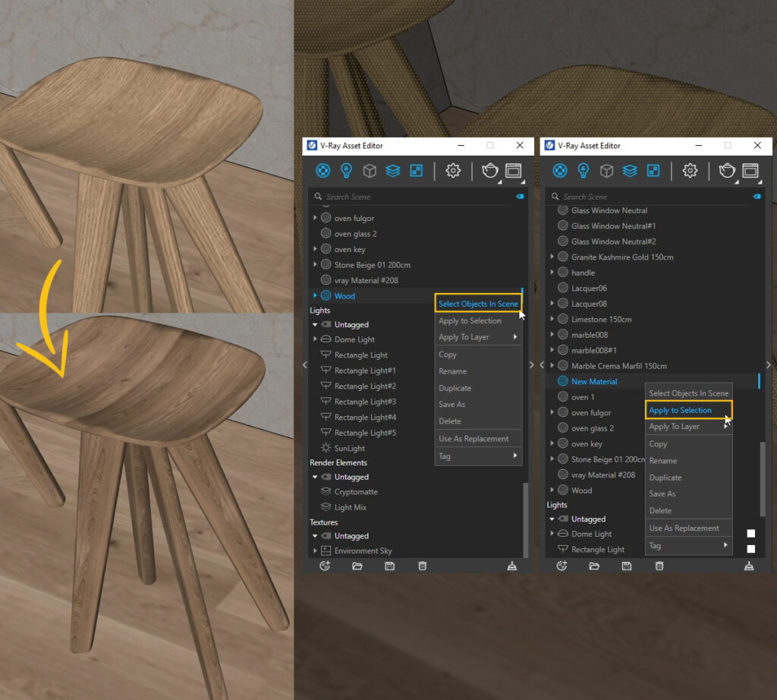The height and width of the screenshot is (700, 777).
Task: Collapse Untagged group under Render Elements
Action: point(316,477)
